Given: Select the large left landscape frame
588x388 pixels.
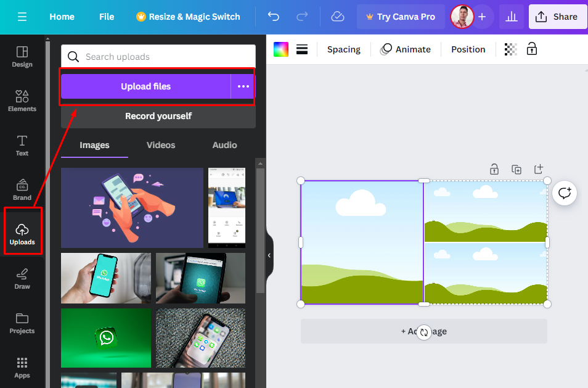Looking at the screenshot, I should [x=362, y=242].
